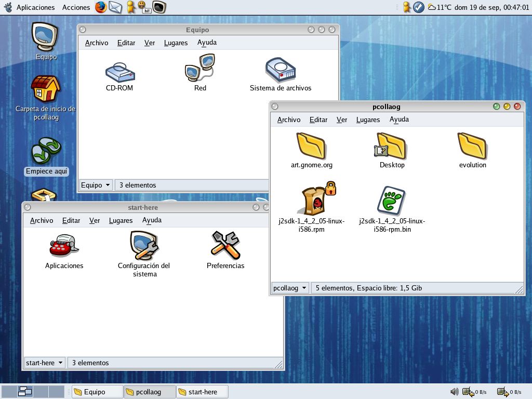Open Editar menu in Equipo window
This screenshot has height=399, width=532.
tap(126, 43)
